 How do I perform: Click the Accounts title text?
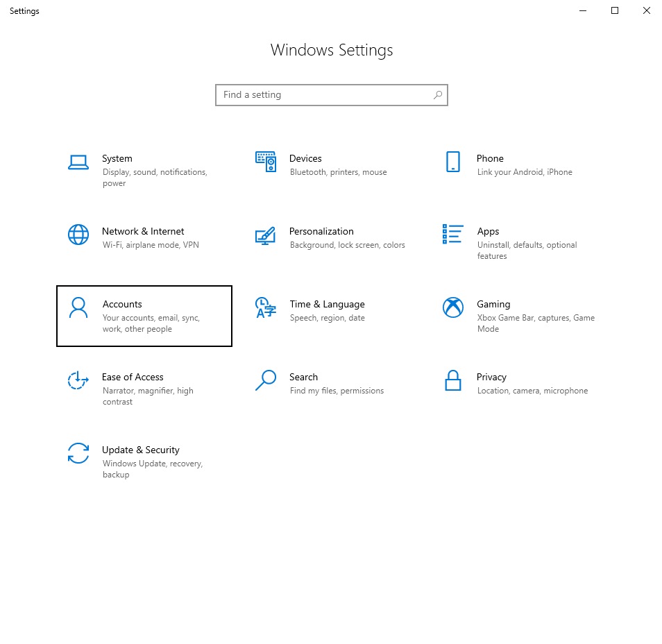click(x=122, y=305)
